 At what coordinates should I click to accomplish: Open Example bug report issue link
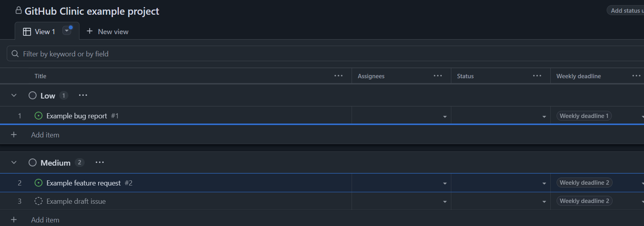(77, 116)
